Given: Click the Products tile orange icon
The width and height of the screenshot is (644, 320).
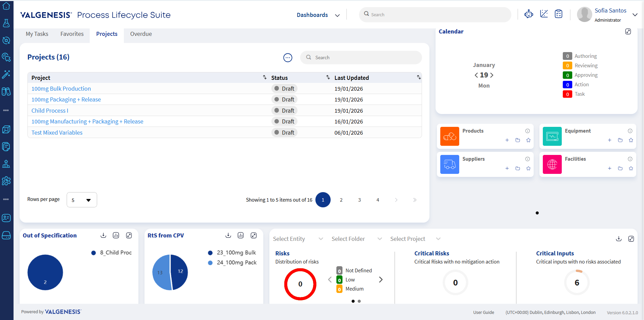Looking at the screenshot, I should (449, 136).
